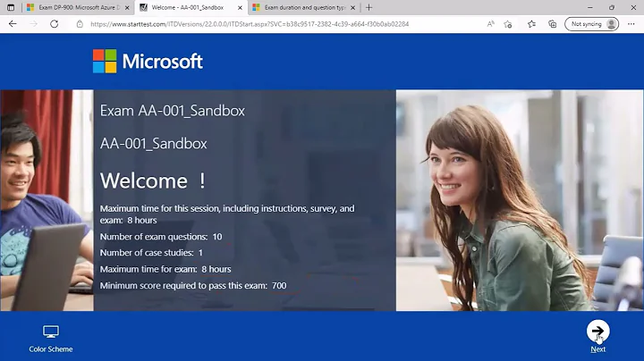Click the Next link label
Screen dimensions: 644x361
597,349
